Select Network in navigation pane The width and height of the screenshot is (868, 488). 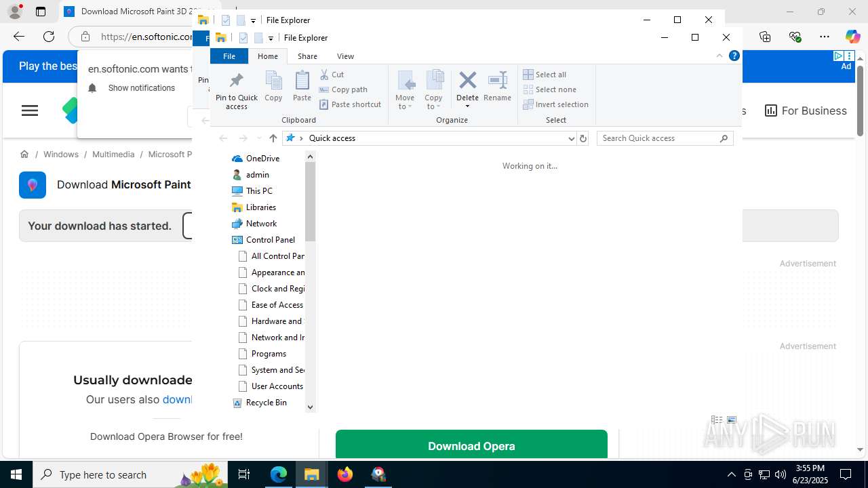pos(261,224)
